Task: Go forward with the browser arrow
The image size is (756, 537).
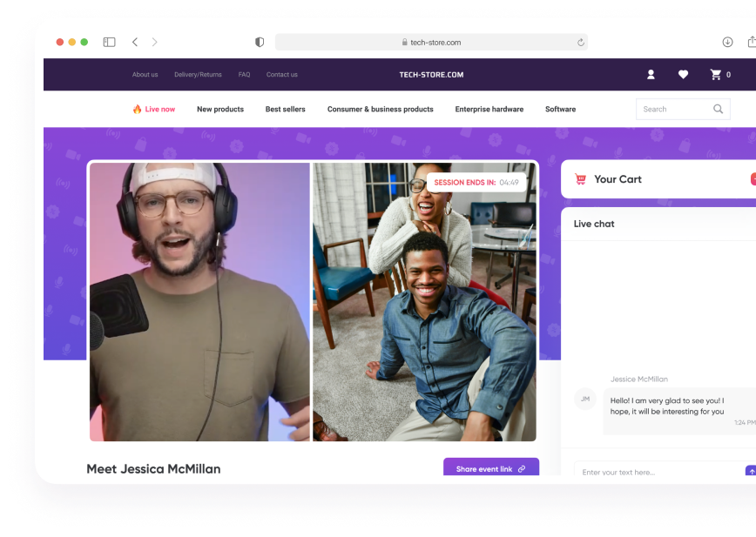Action: point(155,43)
